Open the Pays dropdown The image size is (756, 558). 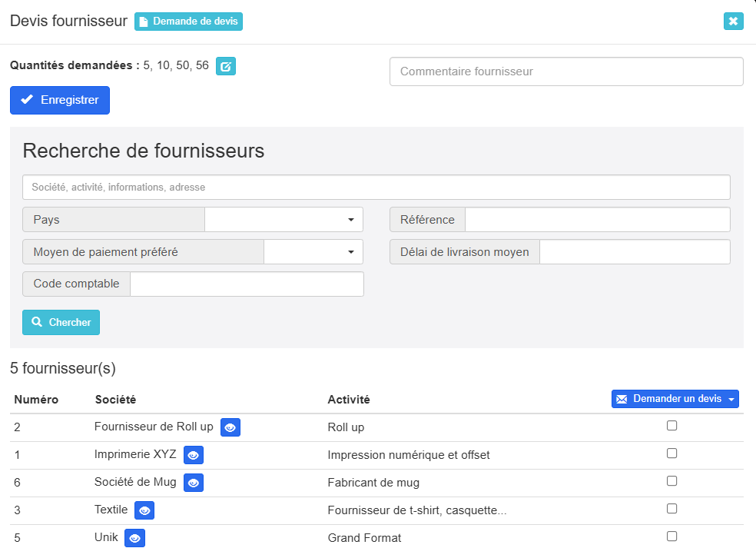click(283, 220)
